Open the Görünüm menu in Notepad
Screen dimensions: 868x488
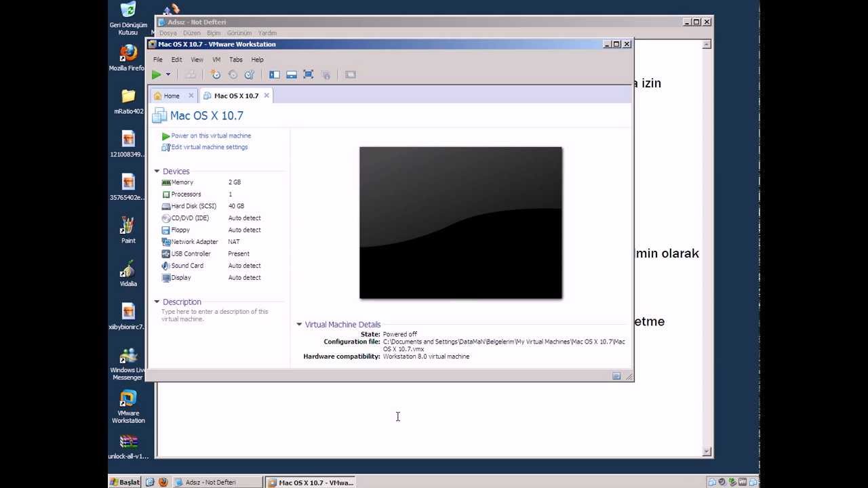coord(239,33)
